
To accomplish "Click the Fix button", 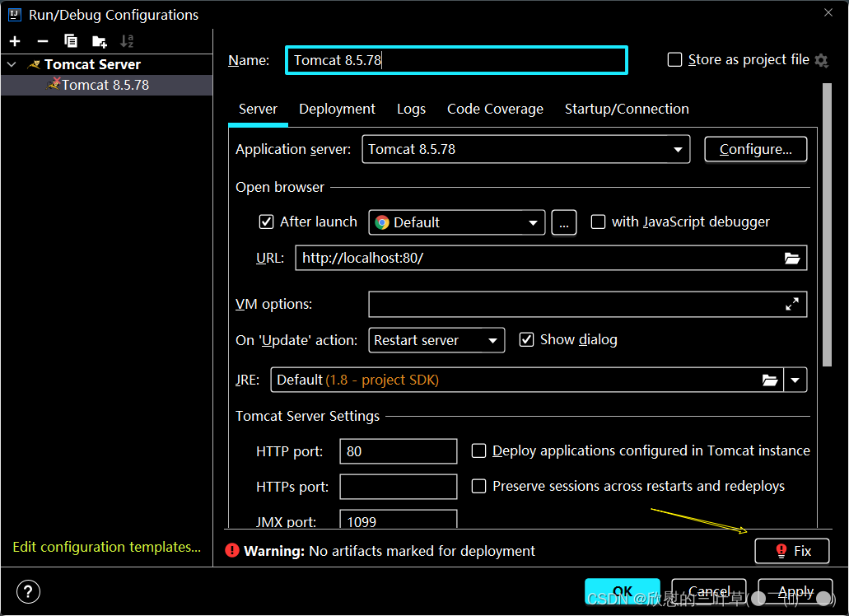I will pyautogui.click(x=791, y=551).
